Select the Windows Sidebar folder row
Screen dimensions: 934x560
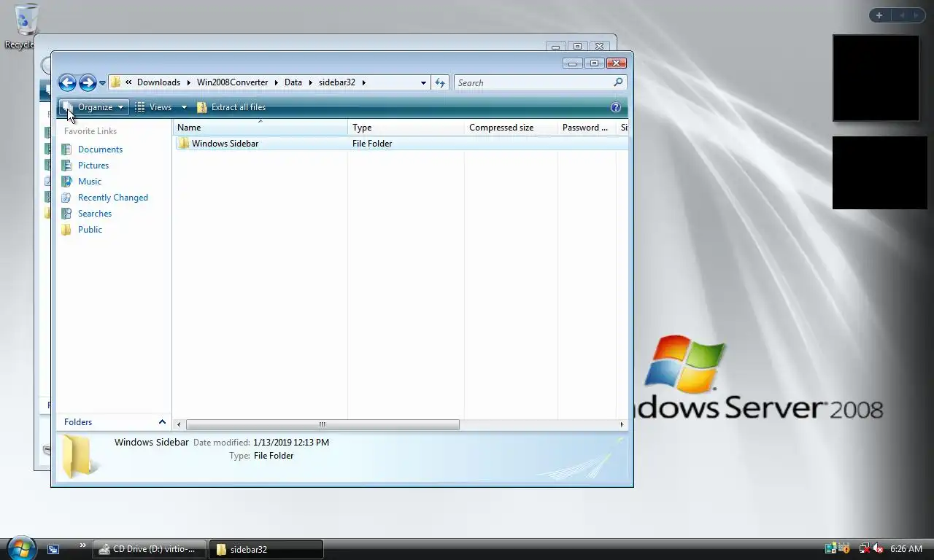point(401,144)
